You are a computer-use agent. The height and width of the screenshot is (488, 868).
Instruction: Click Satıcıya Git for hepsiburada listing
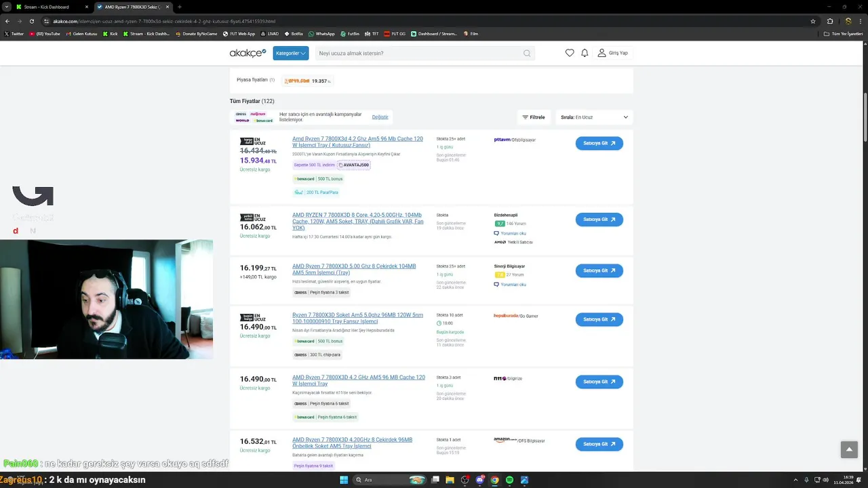tap(599, 319)
